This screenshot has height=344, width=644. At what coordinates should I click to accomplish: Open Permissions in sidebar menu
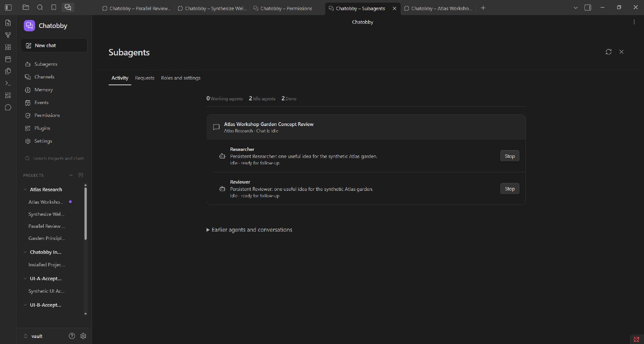pyautogui.click(x=54, y=115)
